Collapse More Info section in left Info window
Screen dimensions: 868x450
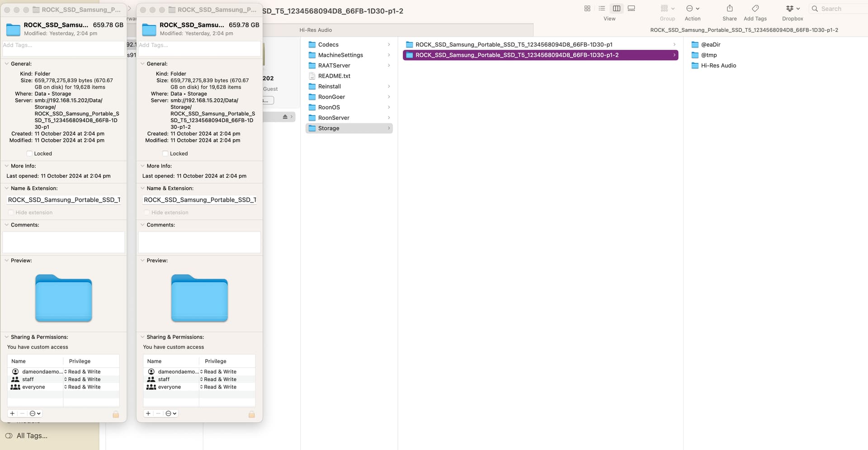(7, 166)
